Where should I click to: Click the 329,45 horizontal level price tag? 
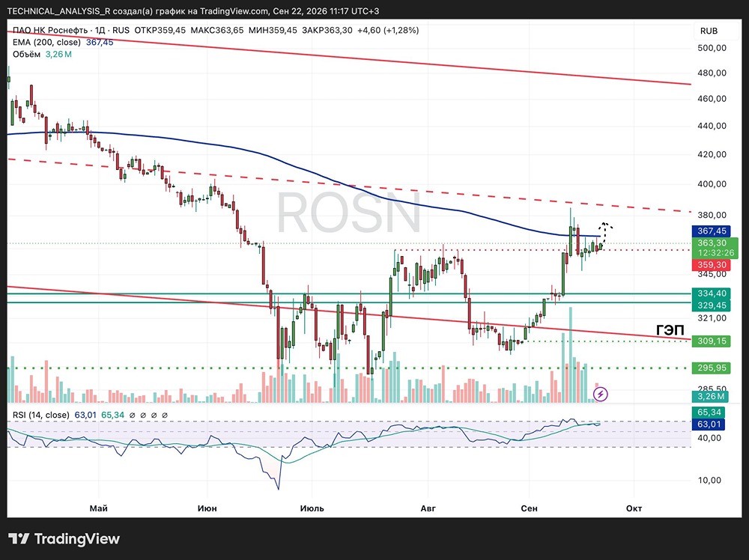click(712, 305)
